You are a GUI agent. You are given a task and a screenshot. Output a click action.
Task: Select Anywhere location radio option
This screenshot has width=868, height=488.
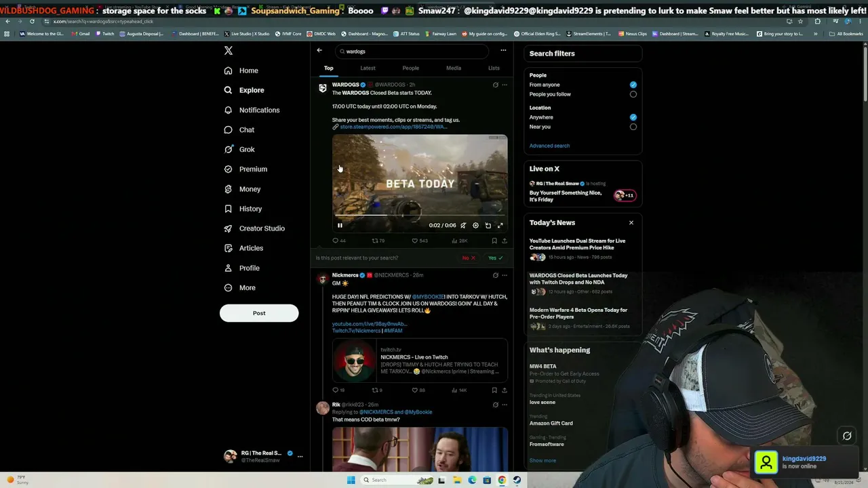[x=633, y=117]
